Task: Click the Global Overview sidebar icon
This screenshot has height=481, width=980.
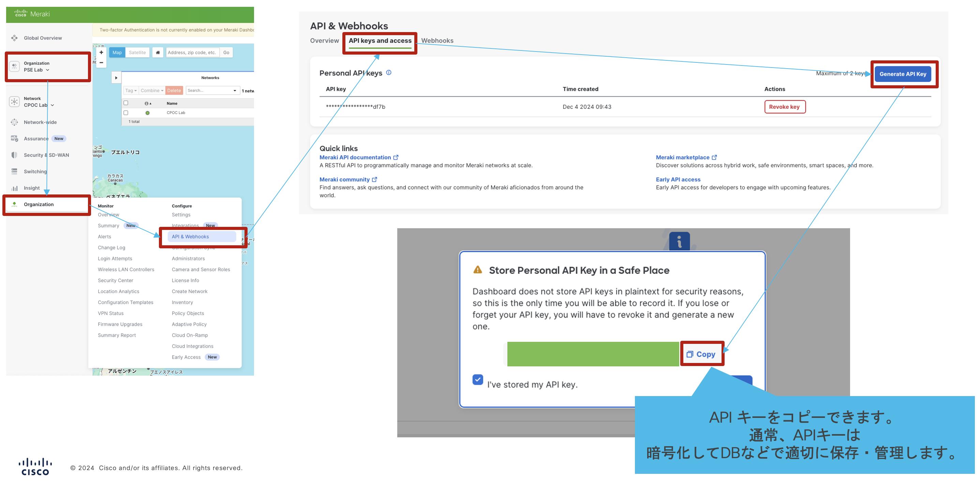Action: pyautogui.click(x=14, y=38)
